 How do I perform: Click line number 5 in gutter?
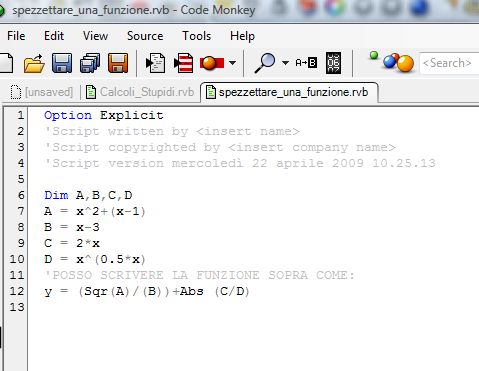21,179
